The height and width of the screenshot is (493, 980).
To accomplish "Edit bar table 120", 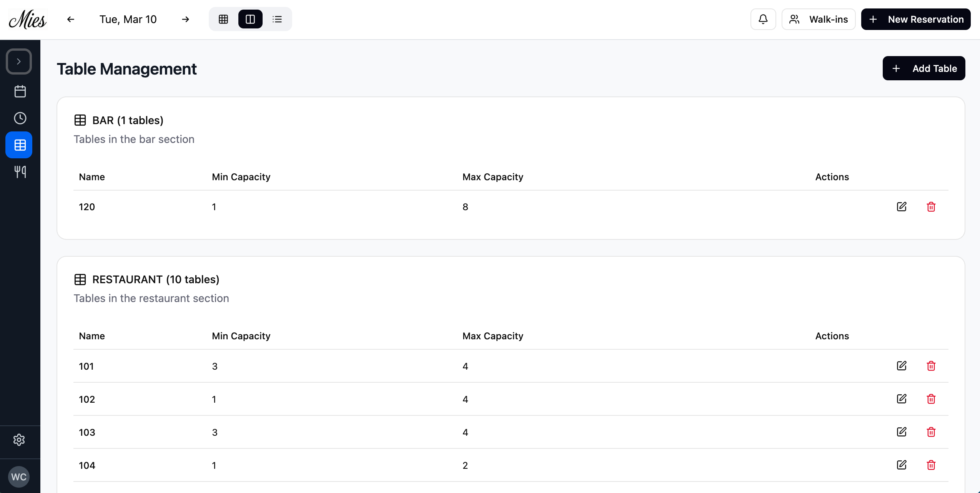I will click(x=902, y=207).
